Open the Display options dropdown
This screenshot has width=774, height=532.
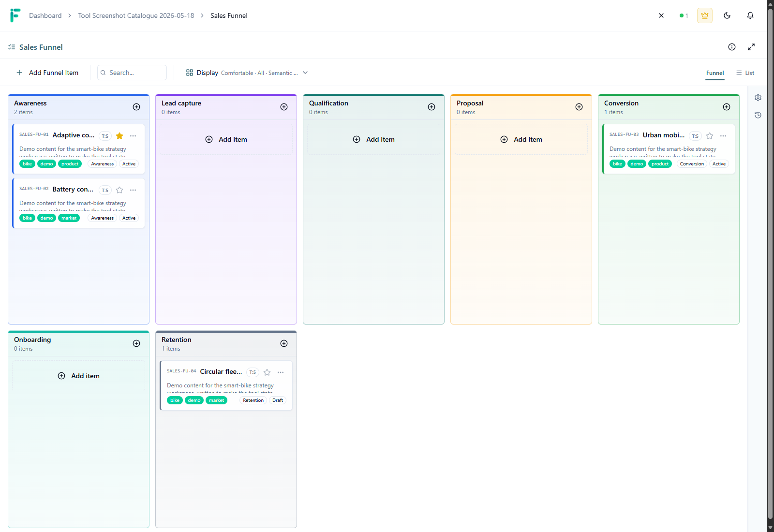point(247,73)
